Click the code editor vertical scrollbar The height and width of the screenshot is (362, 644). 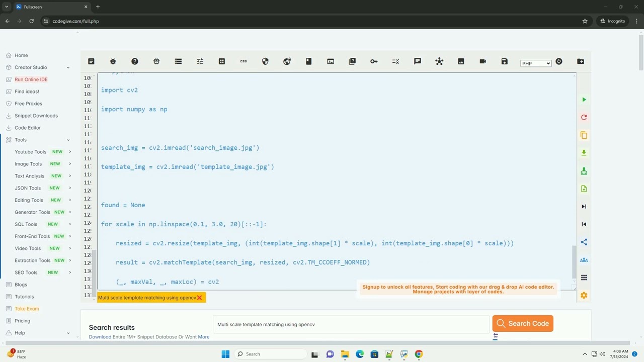click(574, 261)
